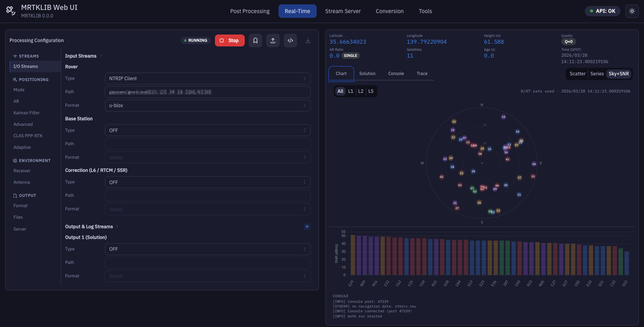Screen dimensions: 644x327
Task: Open Advanced positioning settings
Action: point(35,125)
